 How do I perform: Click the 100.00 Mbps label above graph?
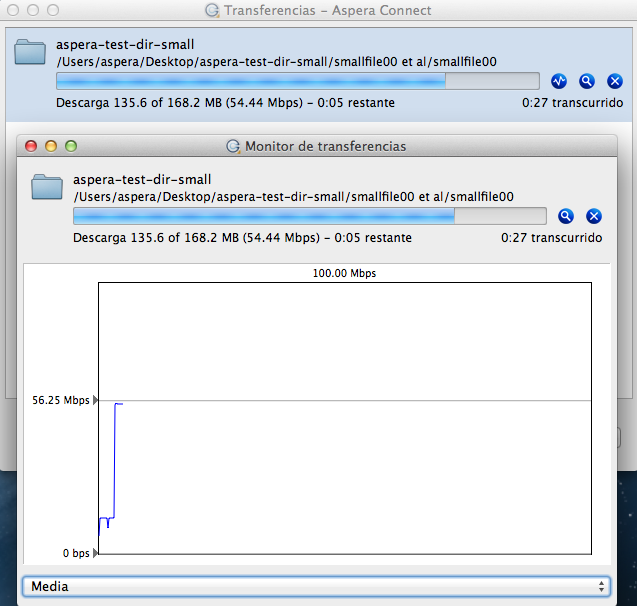344,272
